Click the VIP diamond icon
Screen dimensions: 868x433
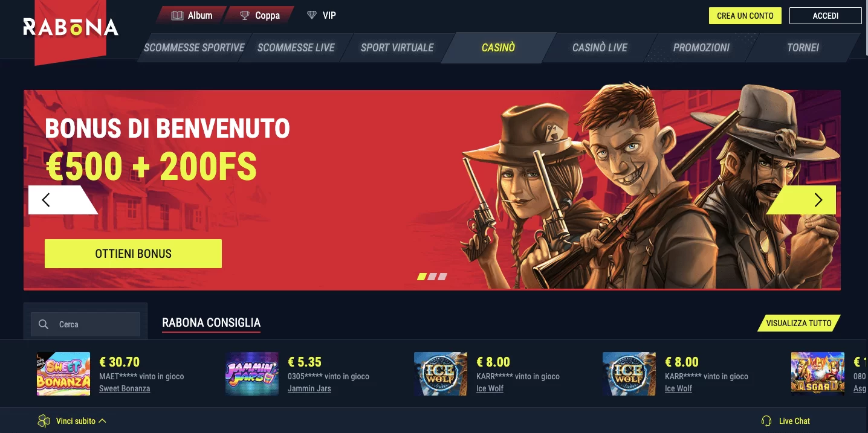(312, 15)
